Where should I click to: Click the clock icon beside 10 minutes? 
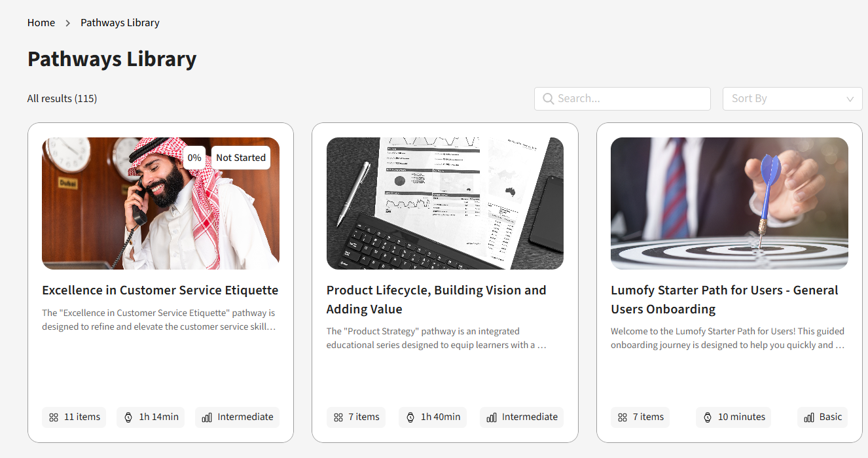(x=708, y=417)
